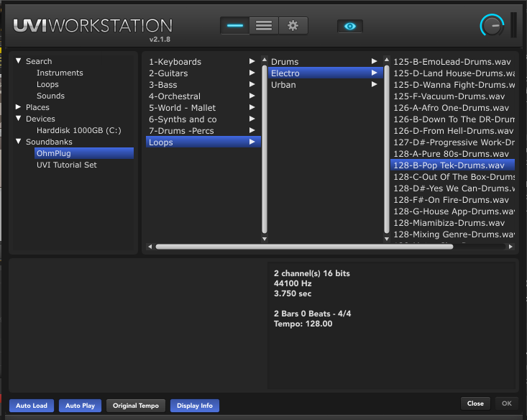Select the UVI Tutorial Set soundbank
The height and width of the screenshot is (420, 527).
(67, 165)
